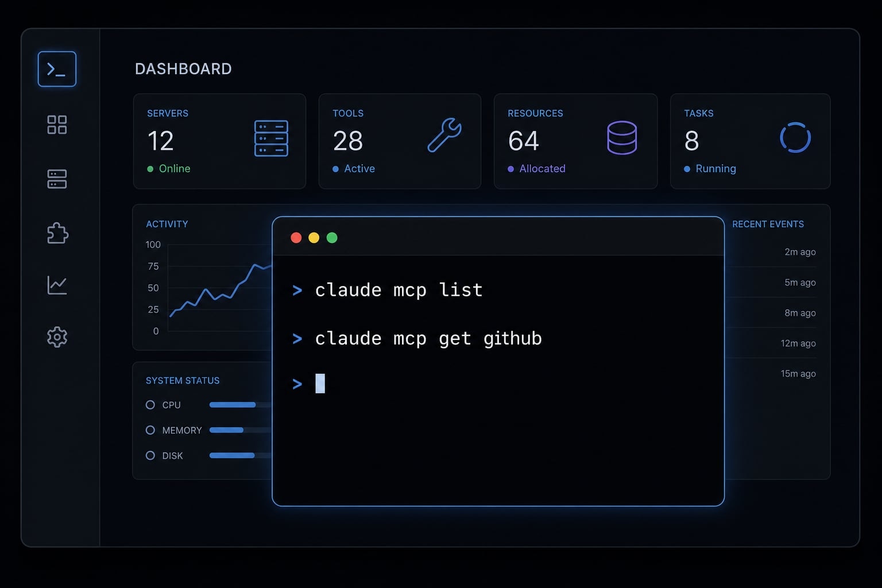Click the SYSTEM STATUS title

tap(183, 381)
